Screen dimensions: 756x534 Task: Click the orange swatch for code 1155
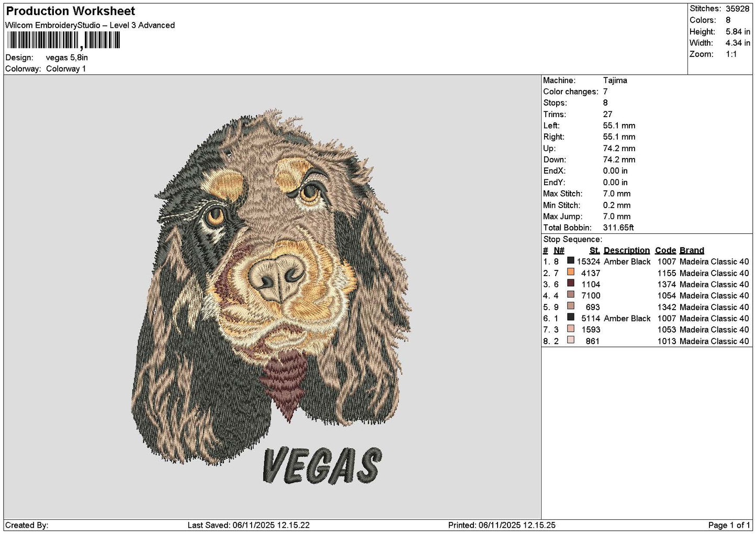click(x=570, y=272)
